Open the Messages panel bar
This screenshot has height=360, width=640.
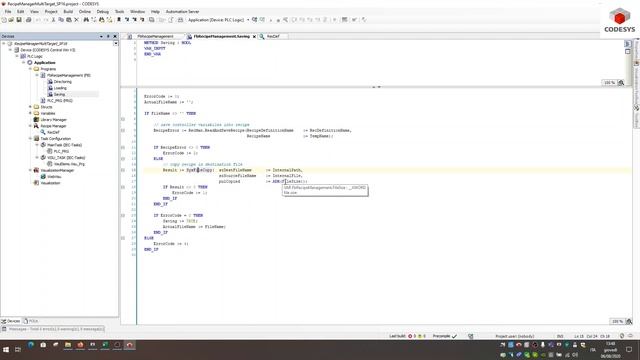click(53, 329)
